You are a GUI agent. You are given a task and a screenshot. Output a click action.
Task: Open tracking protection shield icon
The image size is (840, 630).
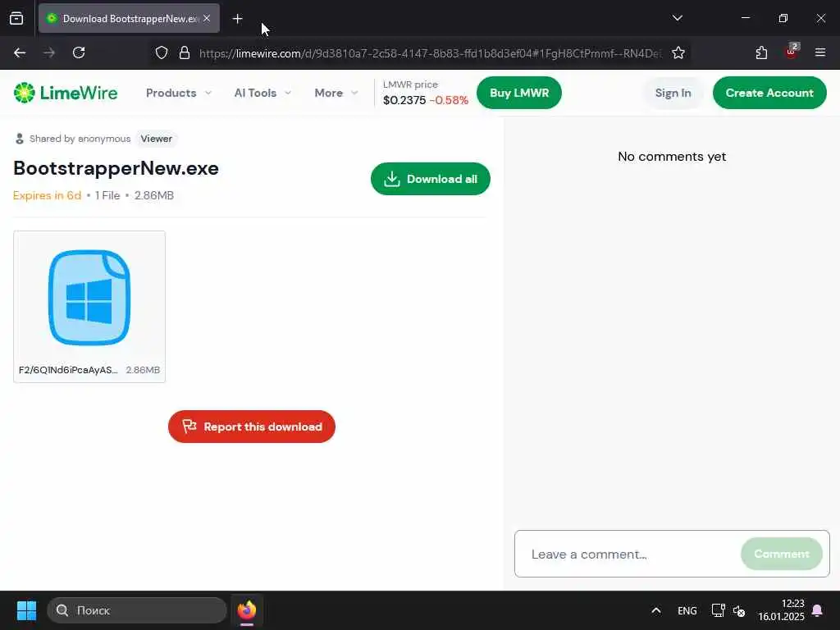(162, 52)
